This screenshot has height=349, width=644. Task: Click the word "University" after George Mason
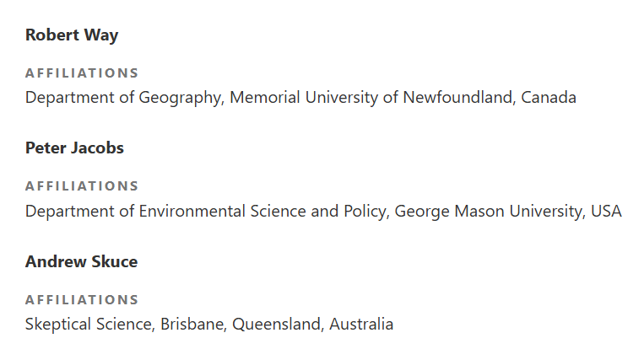(539, 211)
